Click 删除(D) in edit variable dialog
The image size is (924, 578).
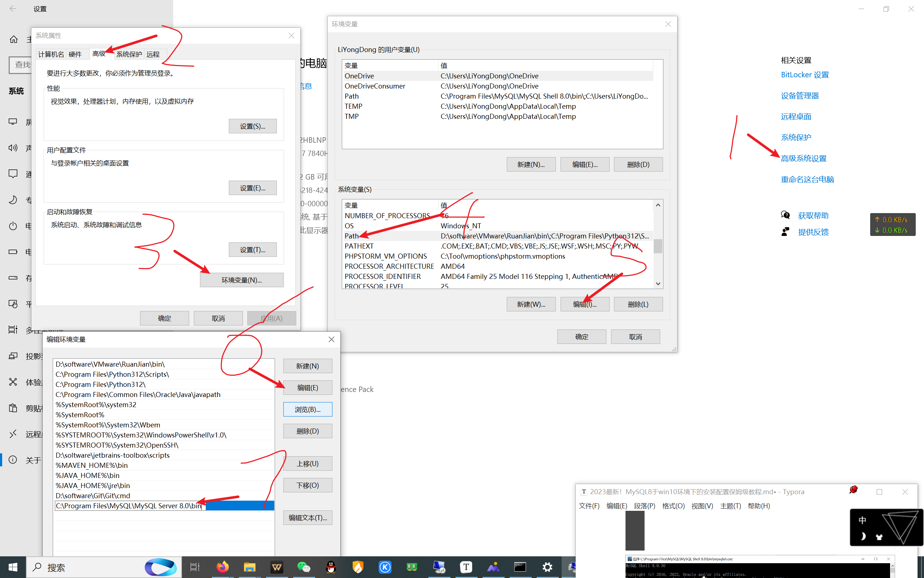pyautogui.click(x=308, y=431)
